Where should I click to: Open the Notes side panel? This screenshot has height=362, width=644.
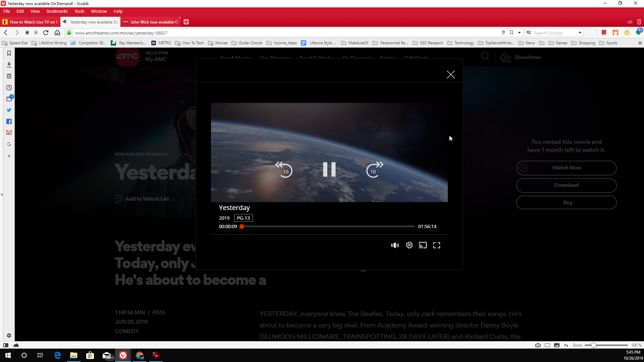click(x=9, y=76)
